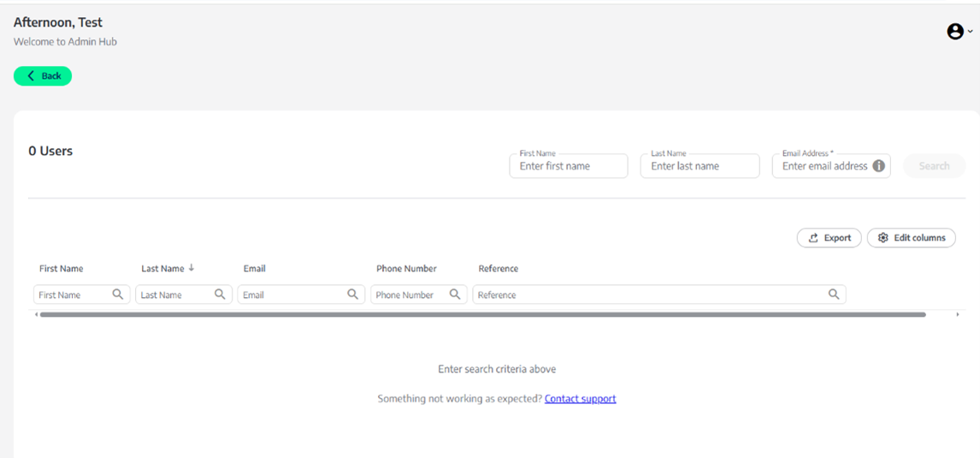
Task: Click magnifier in Reference filter
Action: (x=834, y=294)
